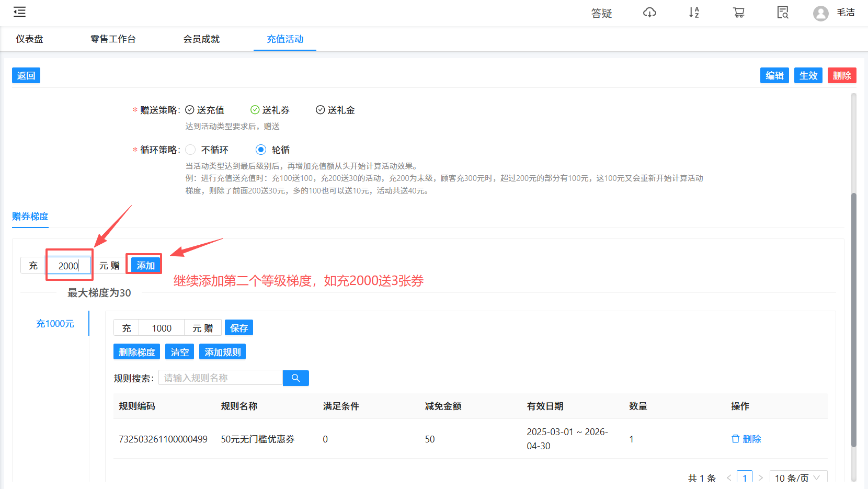Image resolution: width=868 pixels, height=489 pixels.
Task: Click the document search icon near 毛洁
Action: (782, 13)
